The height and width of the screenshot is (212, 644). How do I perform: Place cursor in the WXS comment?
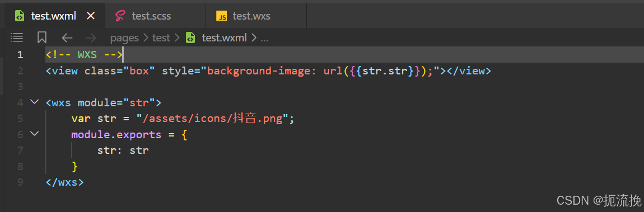84,55
